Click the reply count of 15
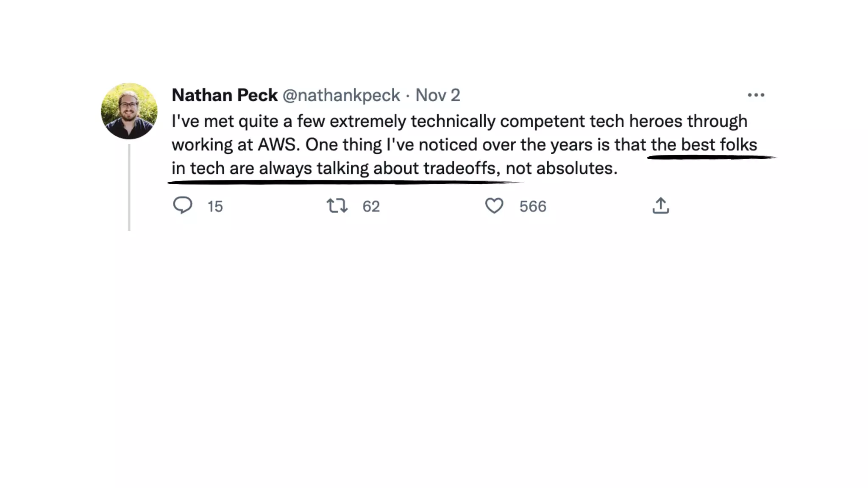This screenshot has width=868, height=488. tap(215, 206)
